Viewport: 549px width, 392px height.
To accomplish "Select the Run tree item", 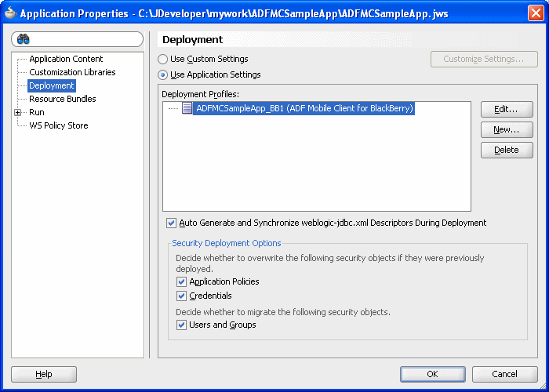I will point(36,112).
